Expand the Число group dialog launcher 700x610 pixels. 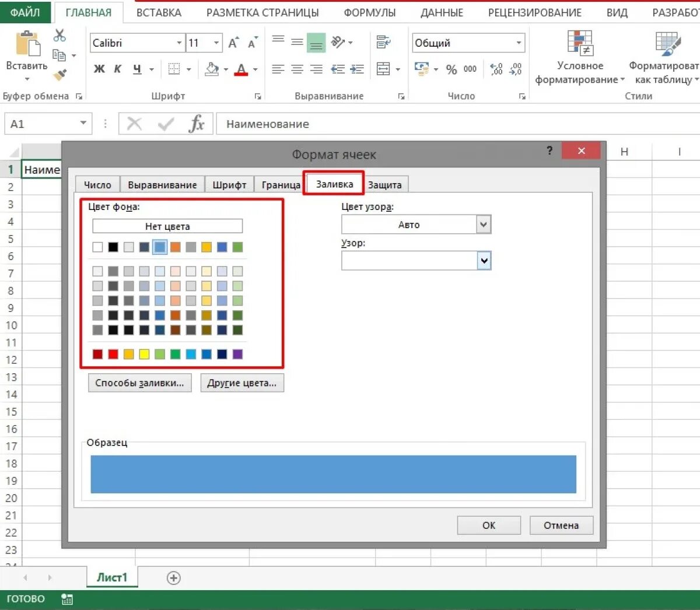tap(522, 97)
